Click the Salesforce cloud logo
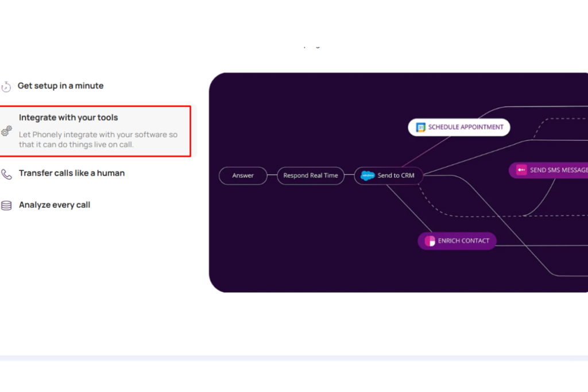Viewport: 588px width, 392px height. point(367,176)
